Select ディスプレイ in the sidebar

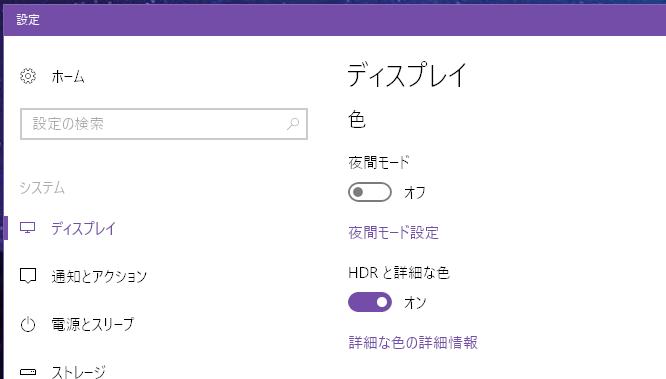click(83, 228)
